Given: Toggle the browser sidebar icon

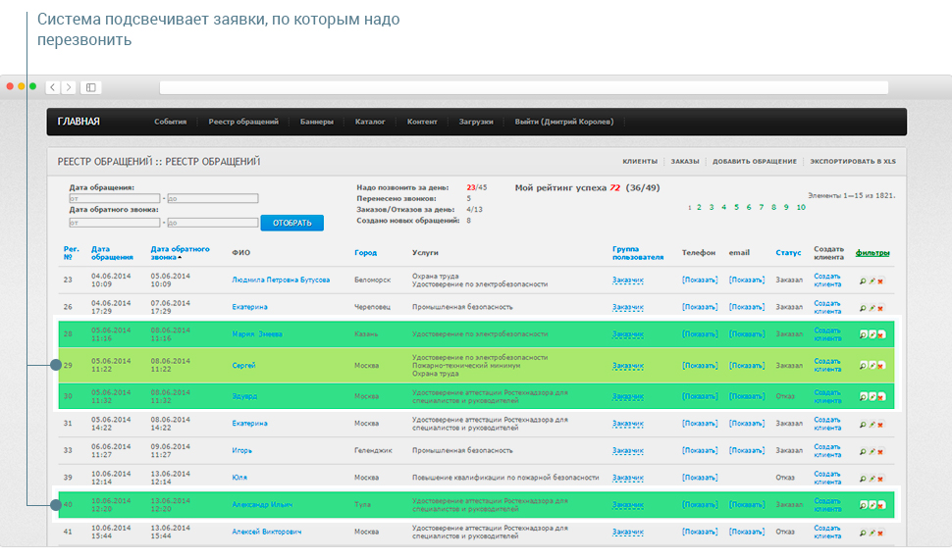Looking at the screenshot, I should [x=91, y=87].
